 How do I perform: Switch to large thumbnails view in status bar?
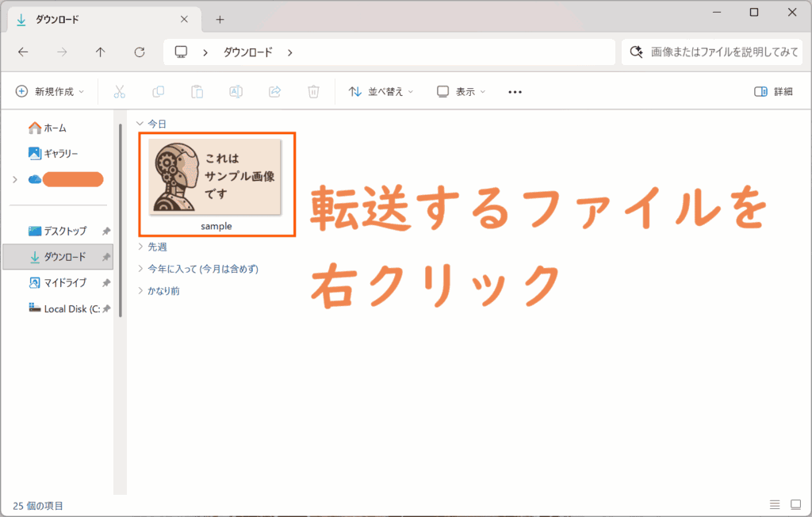(x=795, y=505)
